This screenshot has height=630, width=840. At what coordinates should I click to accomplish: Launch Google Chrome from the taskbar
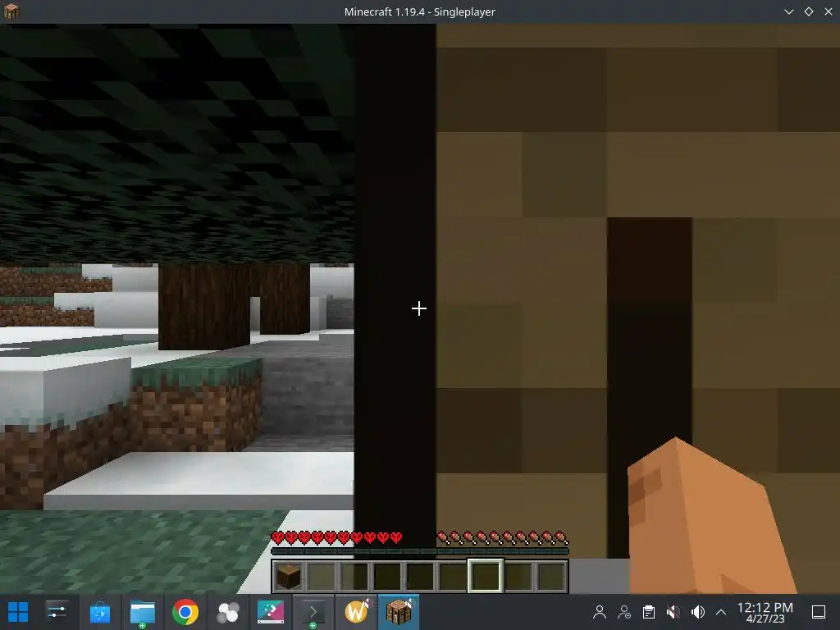pyautogui.click(x=185, y=612)
